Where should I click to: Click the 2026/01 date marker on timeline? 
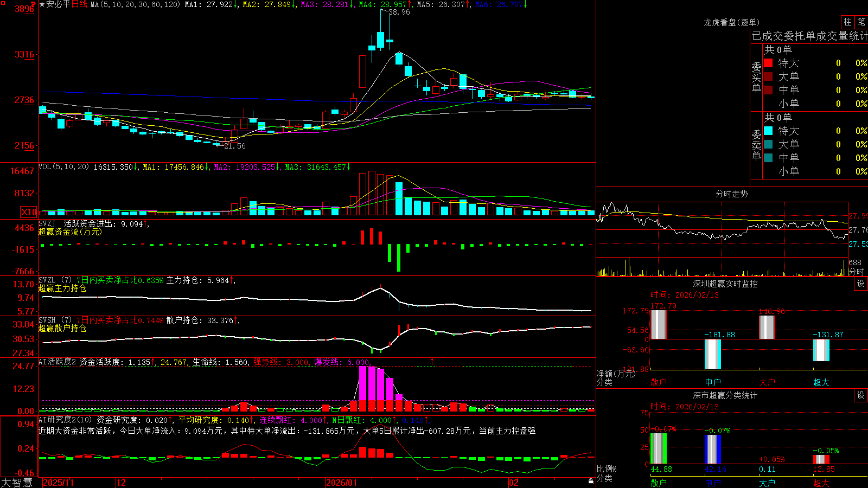(x=342, y=483)
